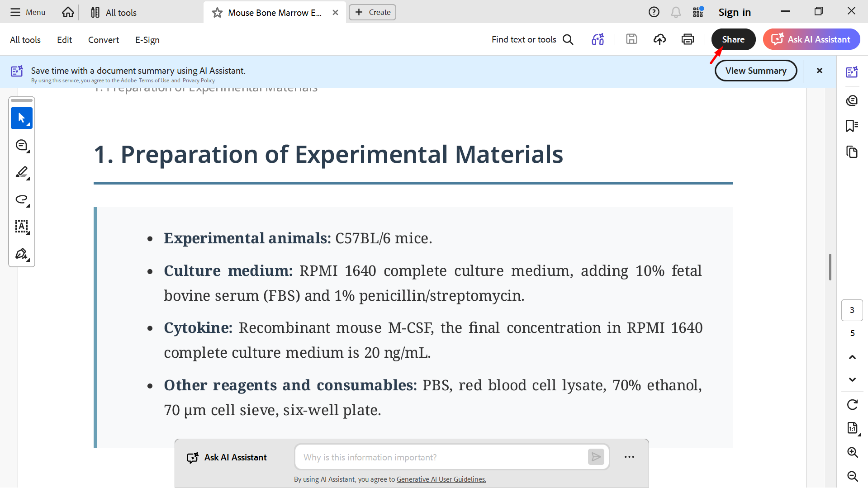
Task: Open the Comments panel in right sidebar
Action: (x=852, y=100)
